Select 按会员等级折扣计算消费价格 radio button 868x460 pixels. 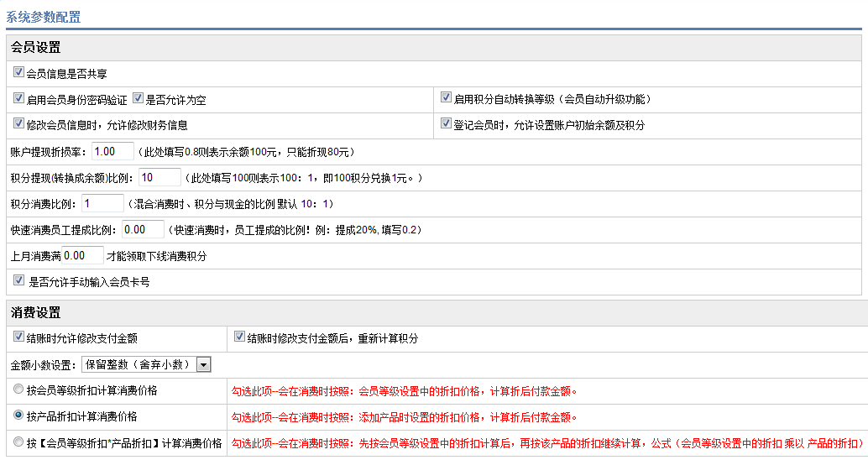click(x=19, y=390)
